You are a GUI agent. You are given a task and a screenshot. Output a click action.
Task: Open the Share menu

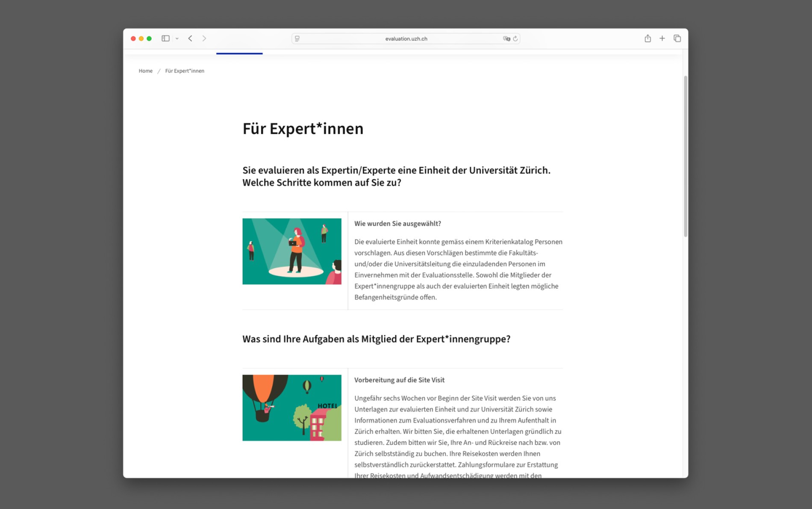coord(647,38)
